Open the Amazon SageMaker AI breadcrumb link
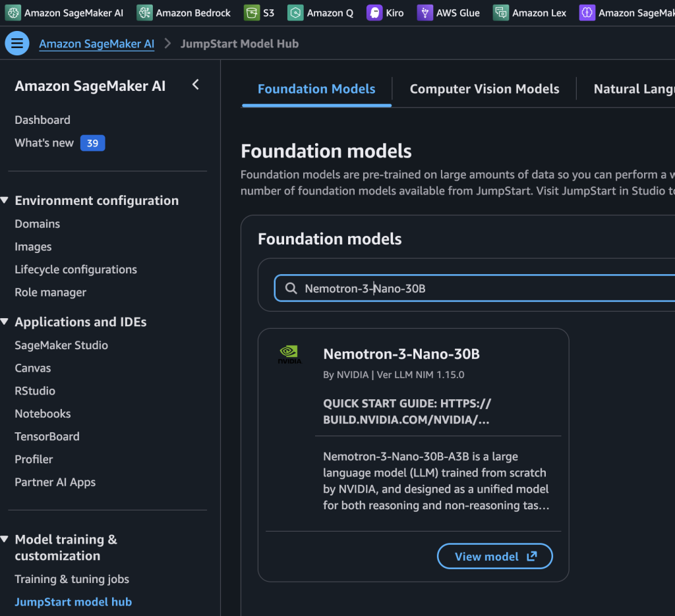 [x=96, y=43]
